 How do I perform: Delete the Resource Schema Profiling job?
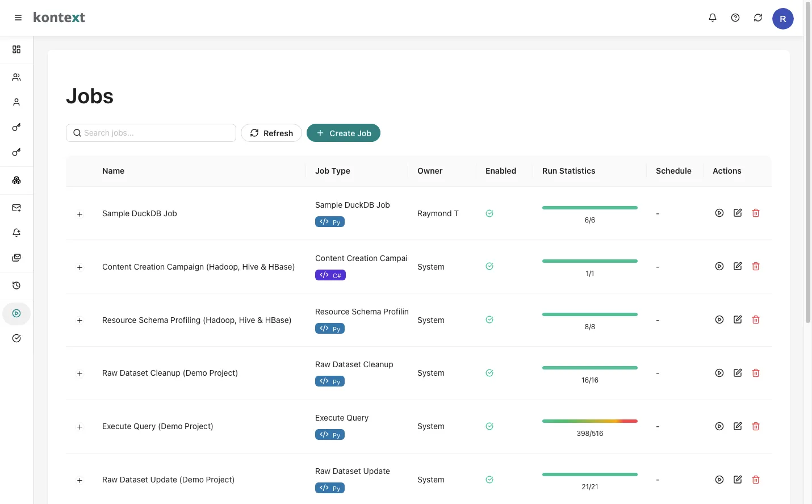click(x=755, y=320)
